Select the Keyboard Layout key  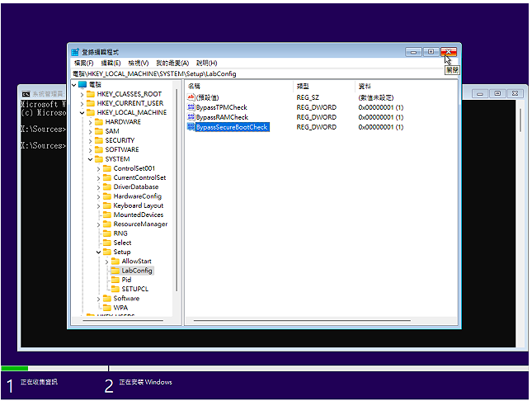139,205
